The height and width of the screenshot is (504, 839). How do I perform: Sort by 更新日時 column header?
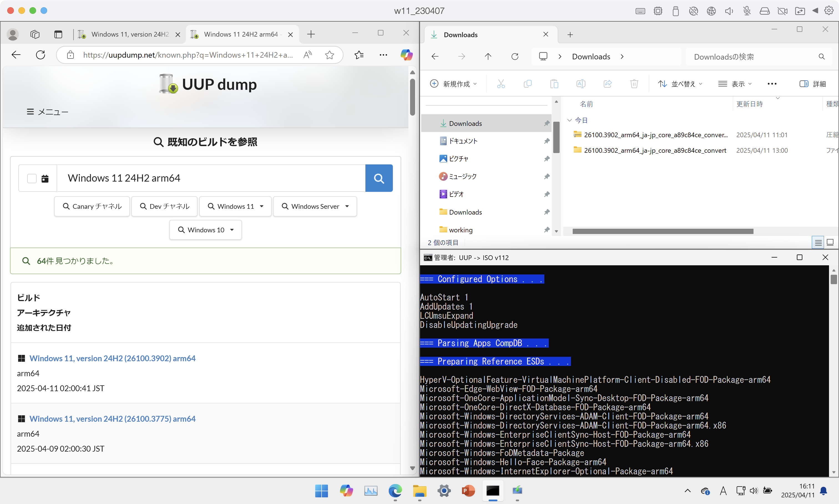749,104
